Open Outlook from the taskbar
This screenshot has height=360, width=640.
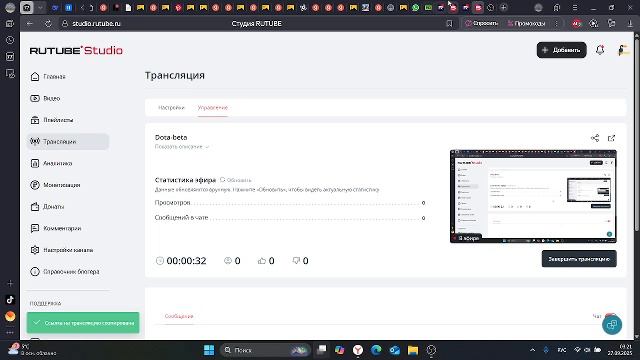[x=394, y=350]
